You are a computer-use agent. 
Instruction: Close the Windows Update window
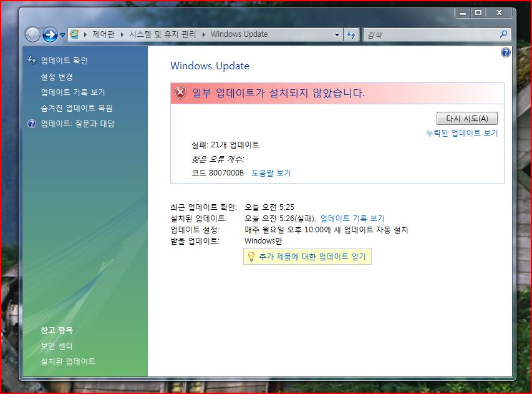499,13
